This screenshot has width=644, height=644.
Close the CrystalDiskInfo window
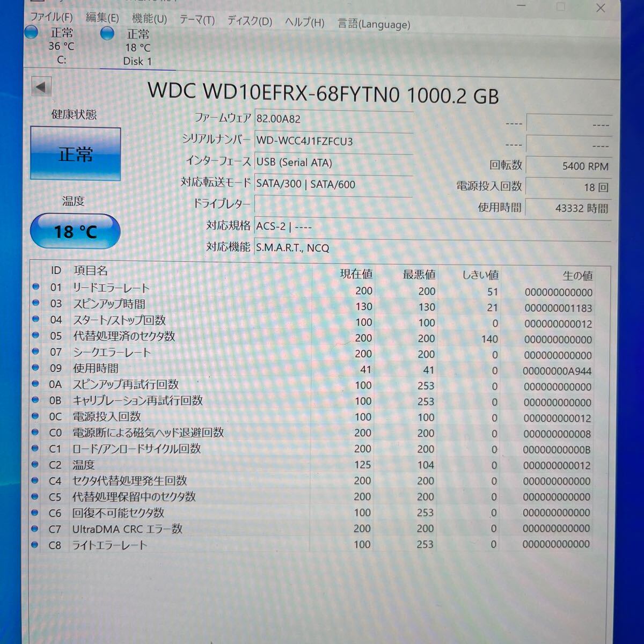[x=601, y=8]
